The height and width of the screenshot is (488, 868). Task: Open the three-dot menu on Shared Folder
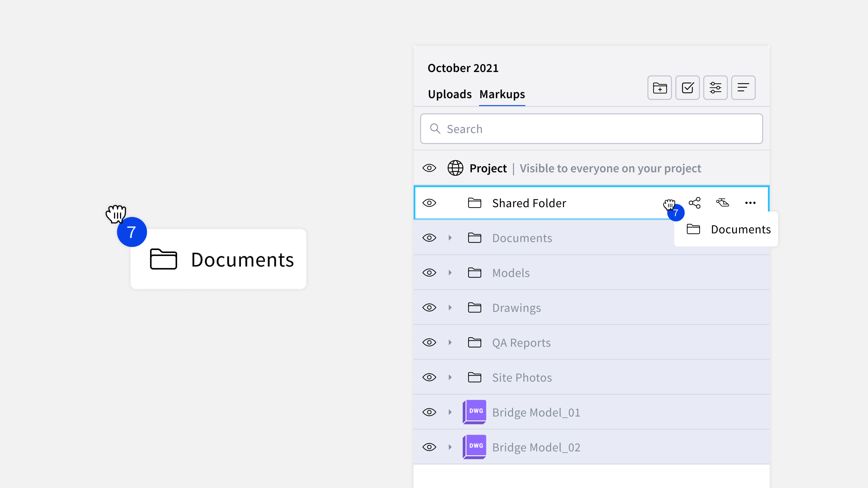click(750, 203)
